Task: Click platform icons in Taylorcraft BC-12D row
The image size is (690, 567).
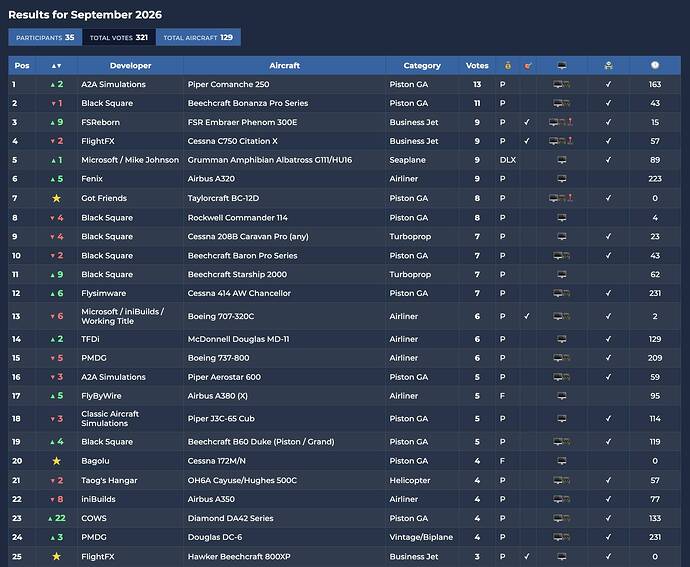Action: [x=561, y=198]
